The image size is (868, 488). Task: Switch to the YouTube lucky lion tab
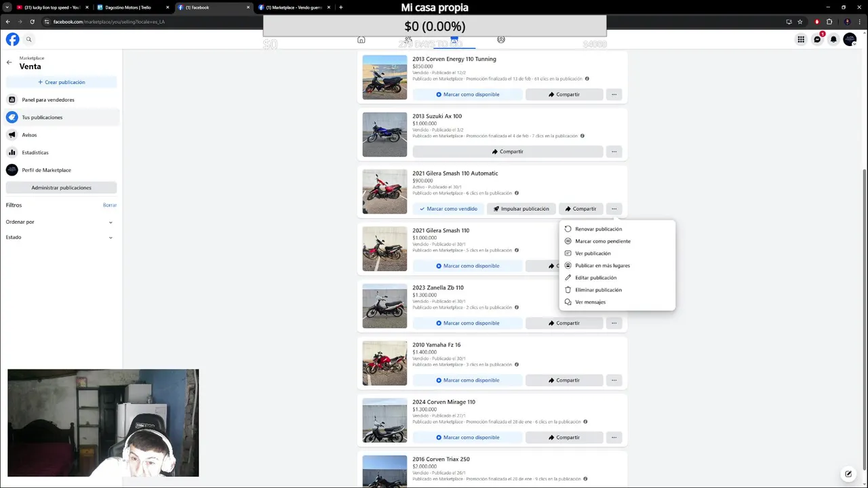click(52, 7)
